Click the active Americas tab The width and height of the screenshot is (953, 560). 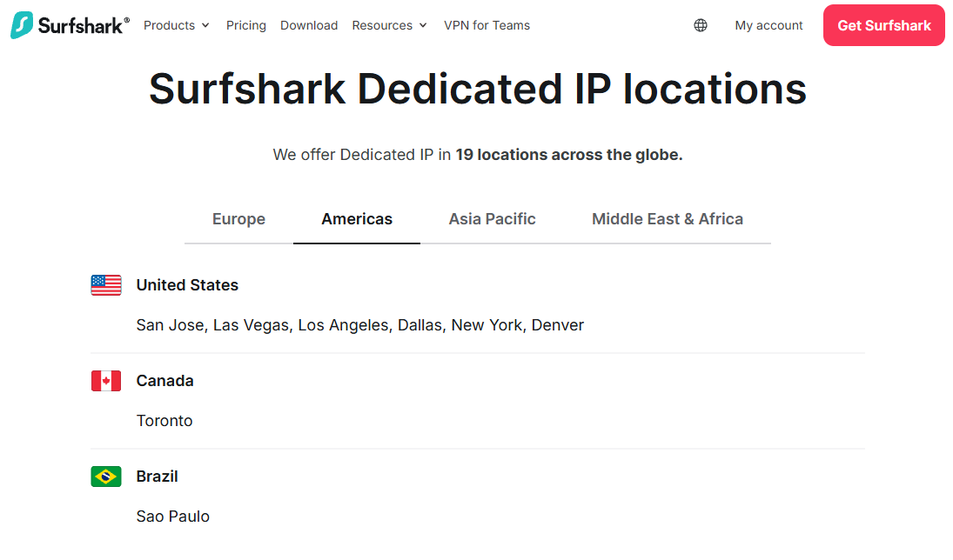tap(356, 219)
